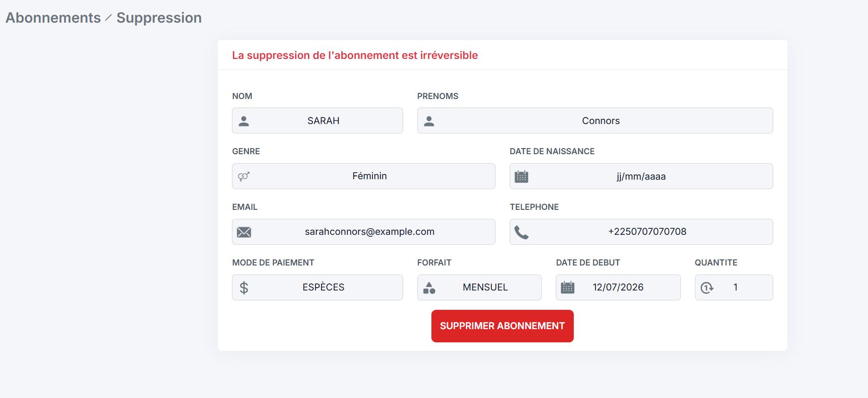Click the FORFAIT label

pyautogui.click(x=434, y=263)
